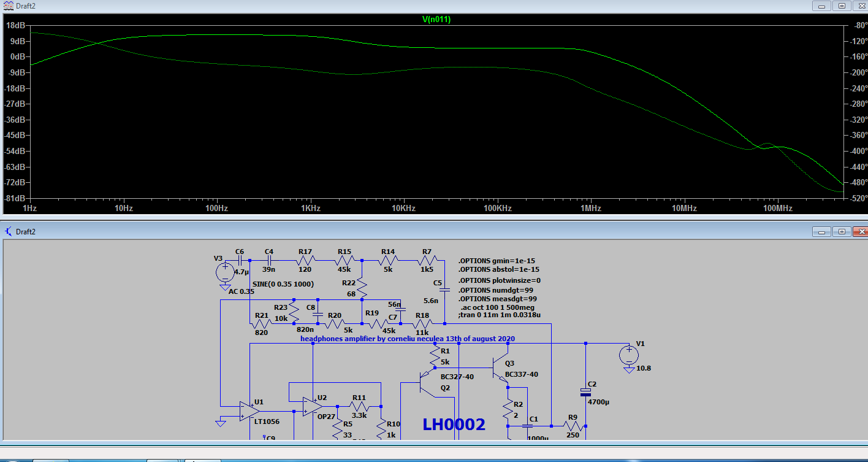Select resistor R1 symbol
The image size is (868, 462).
click(x=436, y=355)
